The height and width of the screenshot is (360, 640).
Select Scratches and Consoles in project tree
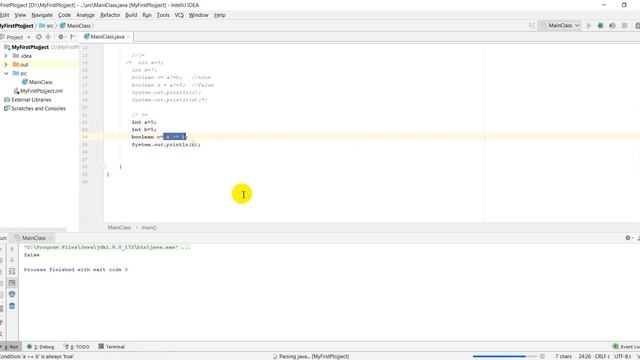[35, 109]
